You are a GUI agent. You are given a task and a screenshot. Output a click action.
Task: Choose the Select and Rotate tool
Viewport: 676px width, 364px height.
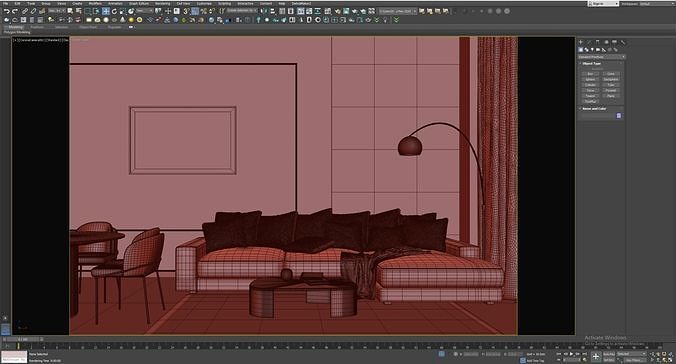coord(114,11)
